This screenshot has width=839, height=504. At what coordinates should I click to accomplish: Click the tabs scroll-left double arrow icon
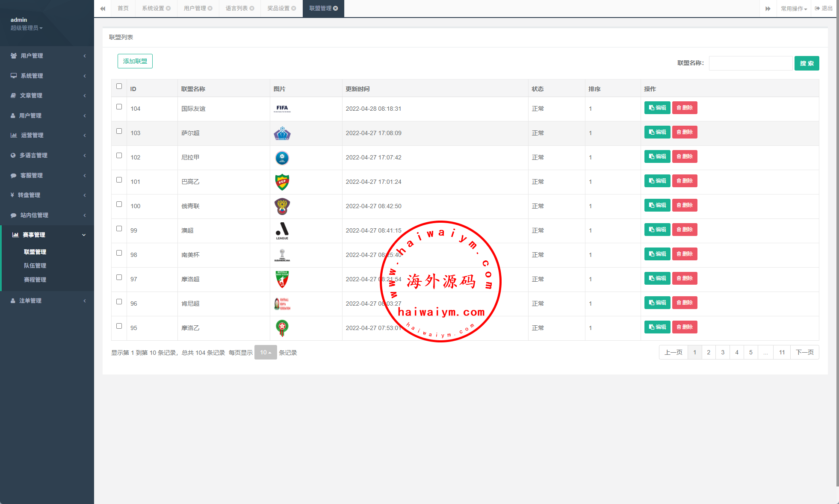tap(103, 9)
